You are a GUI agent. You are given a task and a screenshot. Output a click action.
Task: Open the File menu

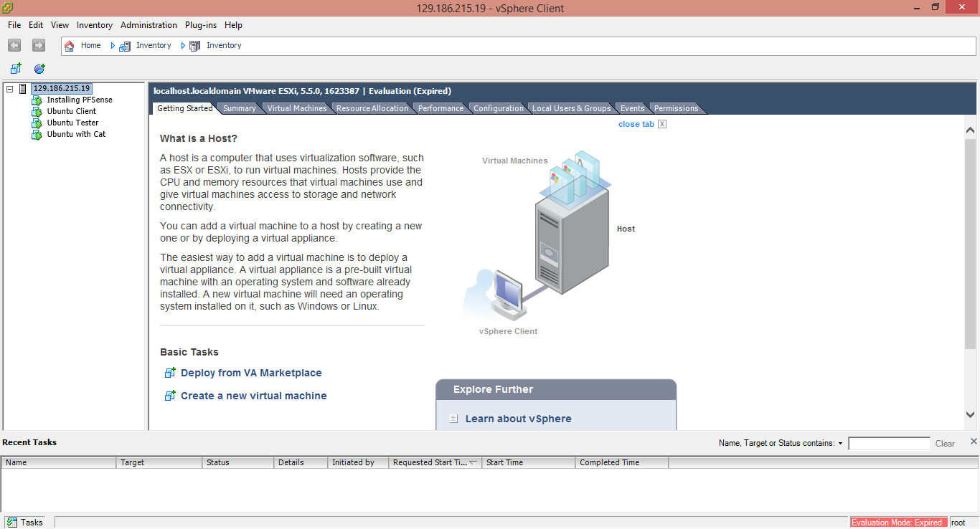point(14,25)
